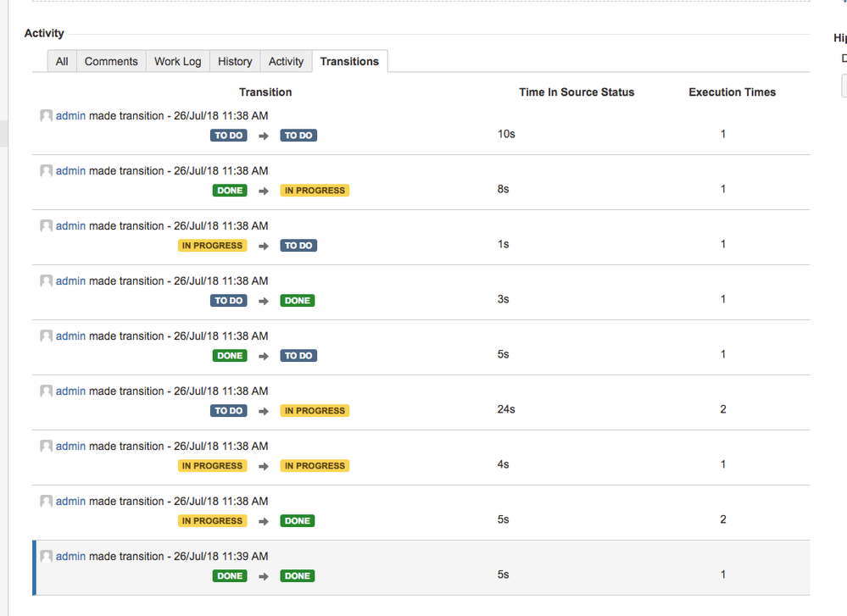Open the Comments tab
Screen dimensions: 847x616
[111, 62]
